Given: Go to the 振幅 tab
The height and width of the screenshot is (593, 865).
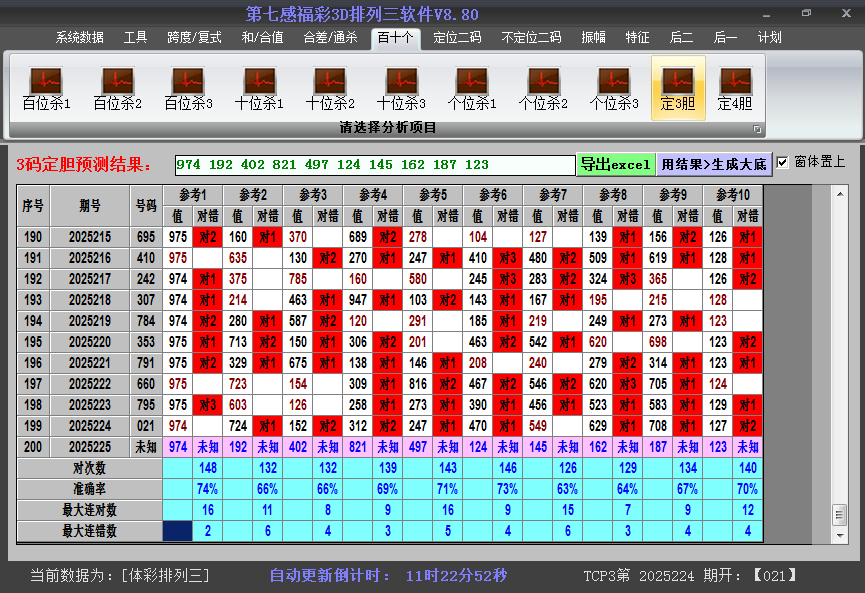Looking at the screenshot, I should tap(593, 38).
